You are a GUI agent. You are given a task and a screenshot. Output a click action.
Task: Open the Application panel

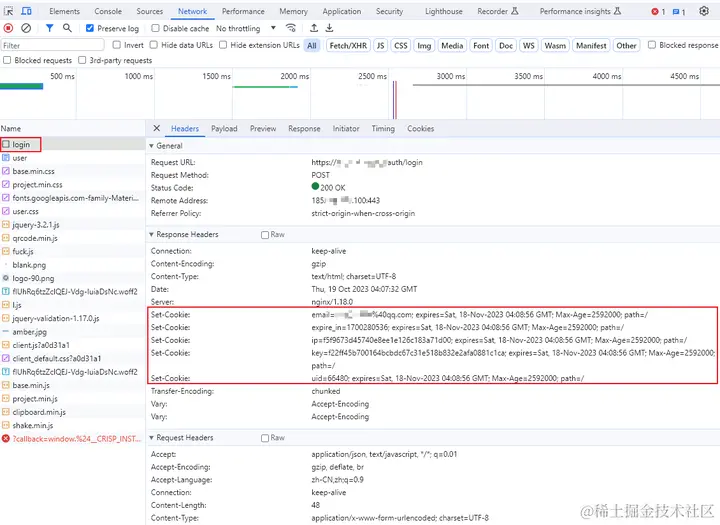tap(342, 11)
